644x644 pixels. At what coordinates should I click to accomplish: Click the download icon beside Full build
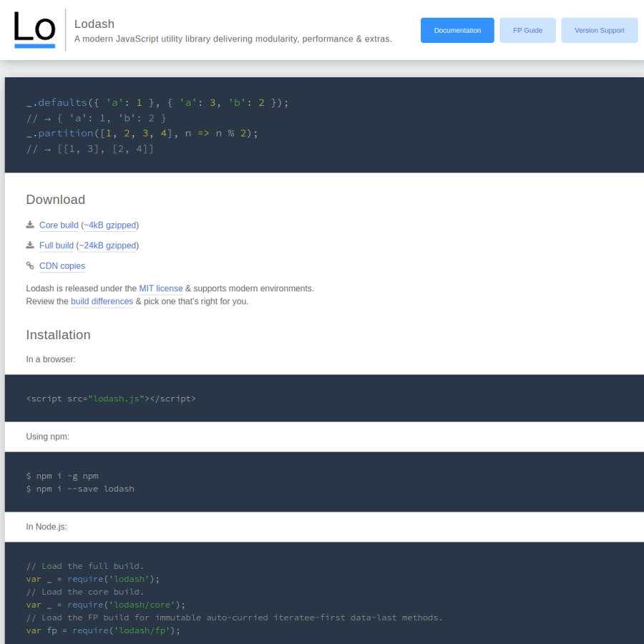pos(30,245)
